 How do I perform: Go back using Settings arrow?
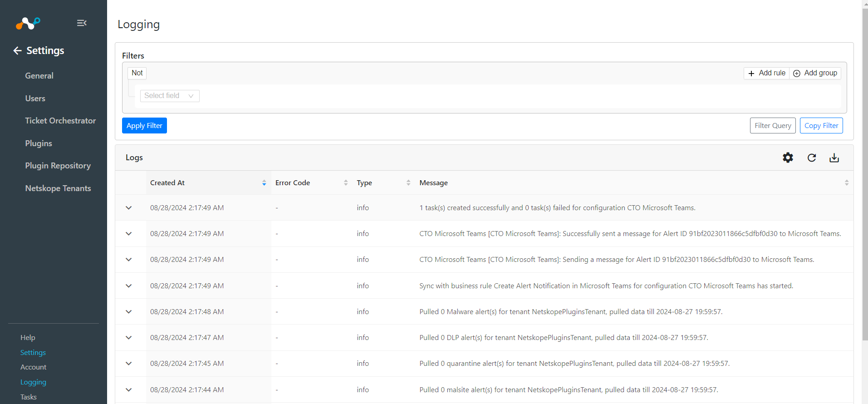click(17, 50)
